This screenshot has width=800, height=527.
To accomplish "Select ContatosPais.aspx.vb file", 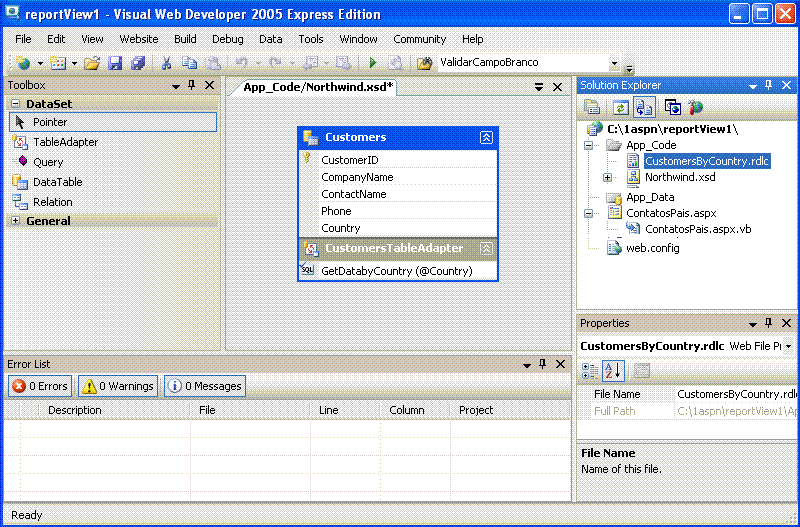I will pos(698,229).
